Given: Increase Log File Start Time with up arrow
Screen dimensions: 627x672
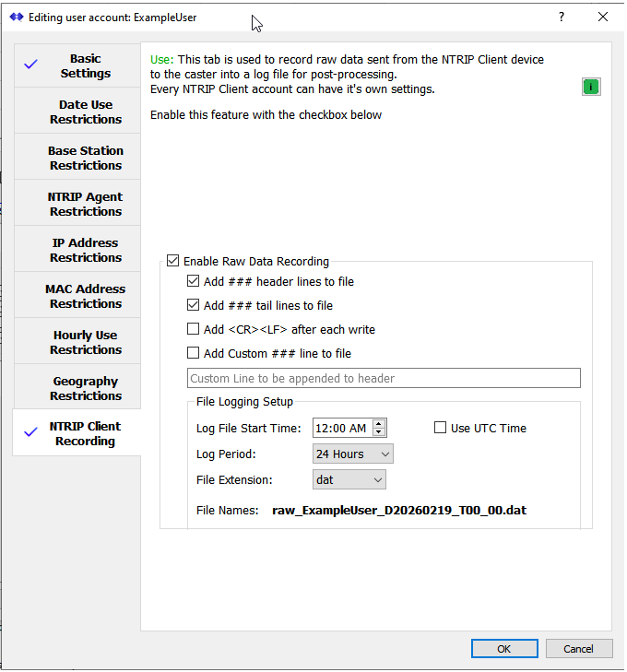Looking at the screenshot, I should (x=379, y=423).
